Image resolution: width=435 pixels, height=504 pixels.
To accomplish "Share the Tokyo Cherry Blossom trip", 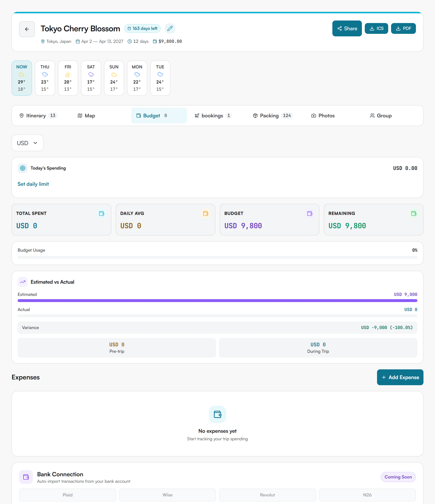I will tap(347, 28).
